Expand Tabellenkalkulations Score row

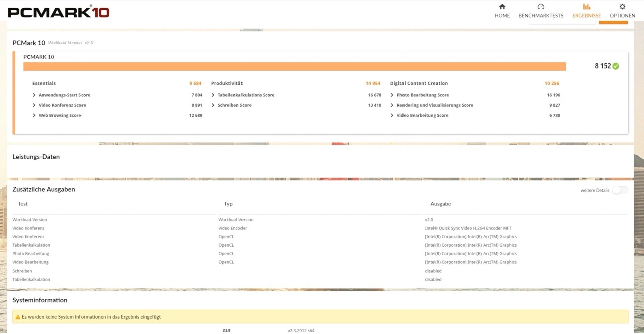[x=213, y=95]
